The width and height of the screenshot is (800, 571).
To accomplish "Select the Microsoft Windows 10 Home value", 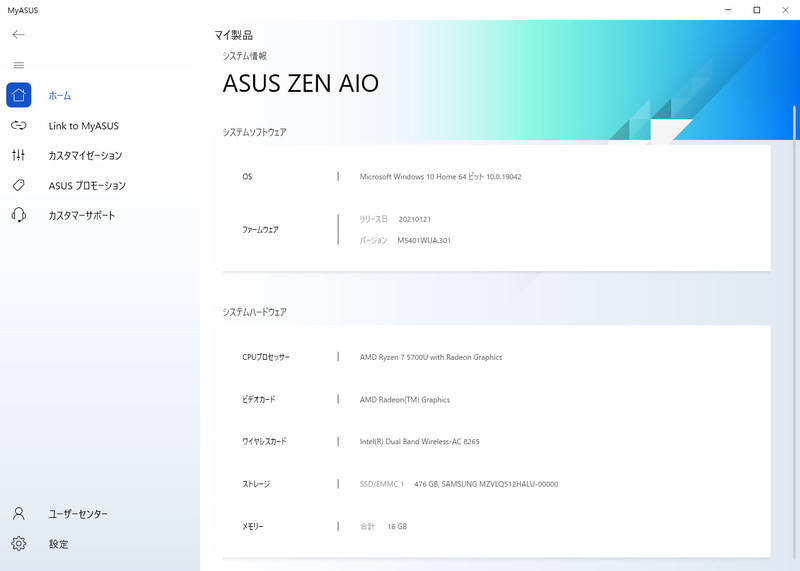I will pyautogui.click(x=440, y=177).
